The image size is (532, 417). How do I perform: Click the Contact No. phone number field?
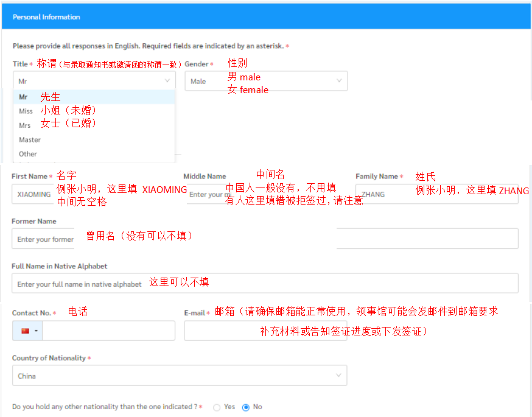pyautogui.click(x=108, y=331)
